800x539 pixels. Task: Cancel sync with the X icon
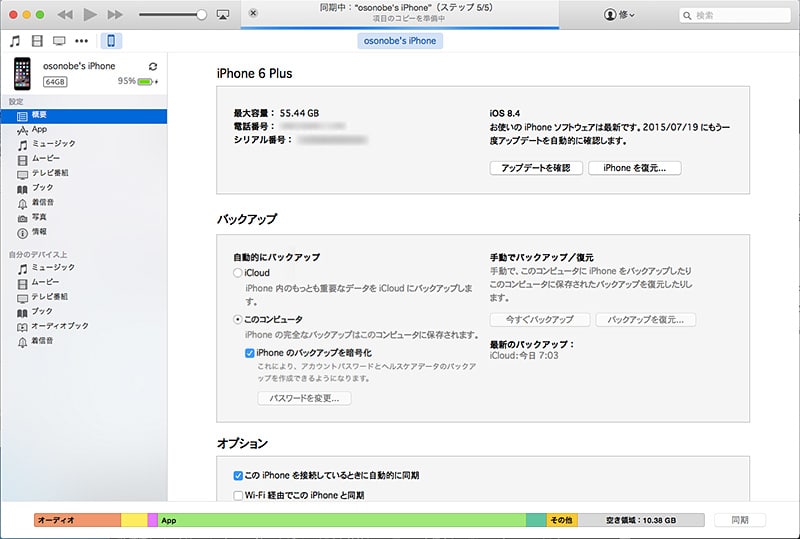pyautogui.click(x=253, y=13)
